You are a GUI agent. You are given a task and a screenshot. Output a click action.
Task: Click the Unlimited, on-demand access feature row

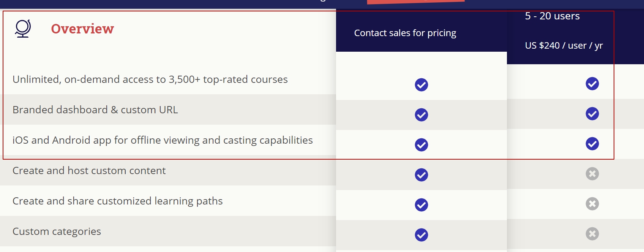[150, 79]
